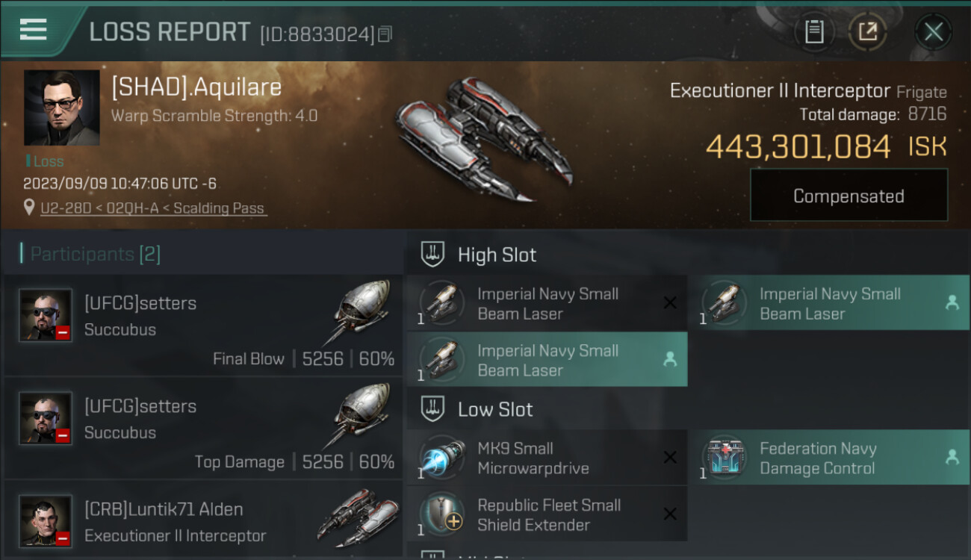Select the Low Slot section icon
971x560 pixels.
[432, 409]
